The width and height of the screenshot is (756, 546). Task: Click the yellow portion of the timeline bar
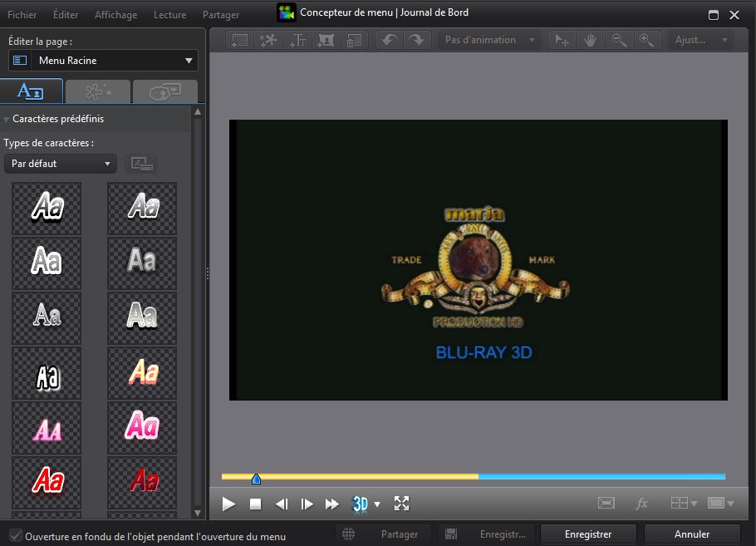click(x=350, y=476)
